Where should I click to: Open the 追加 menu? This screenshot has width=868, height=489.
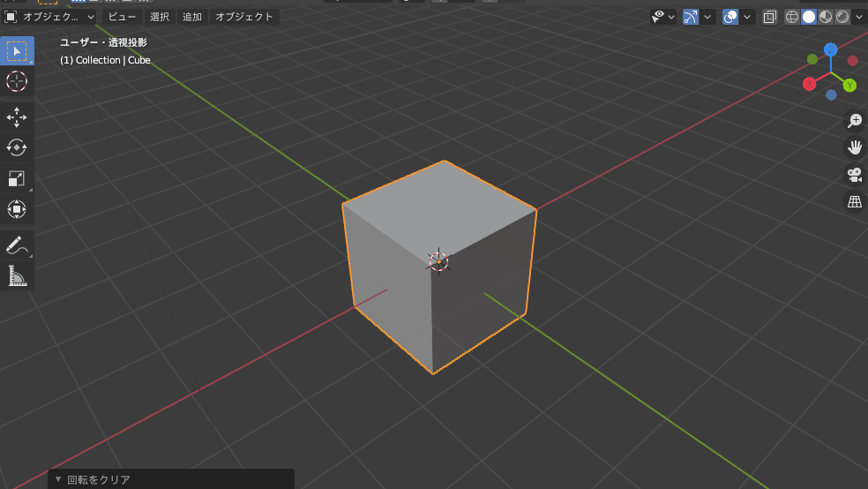[192, 17]
